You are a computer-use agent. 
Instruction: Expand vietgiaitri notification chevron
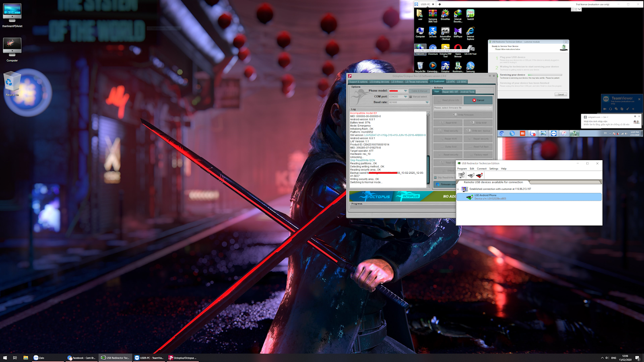pyautogui.click(x=608, y=117)
